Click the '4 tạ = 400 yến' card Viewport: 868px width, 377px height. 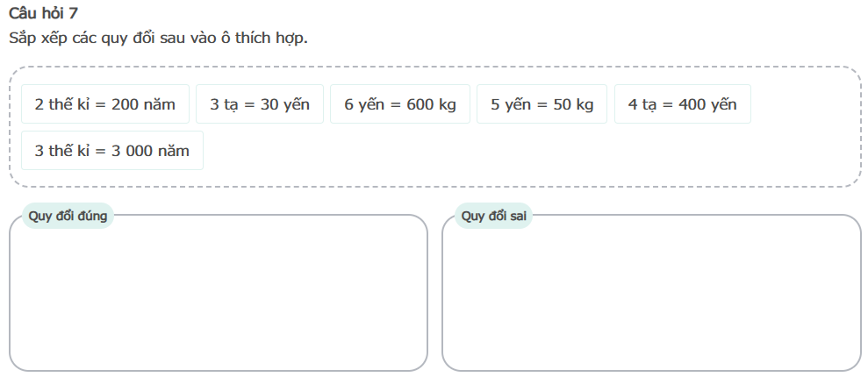tap(682, 104)
